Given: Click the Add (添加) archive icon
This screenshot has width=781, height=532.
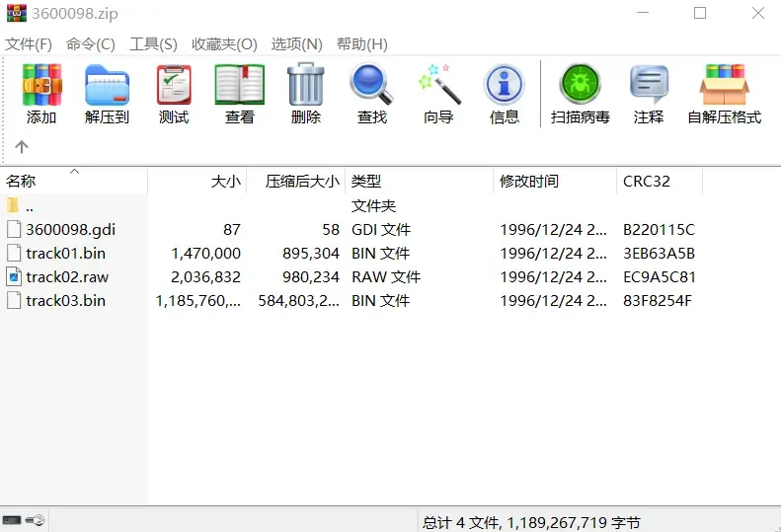Looking at the screenshot, I should pyautogui.click(x=41, y=94).
